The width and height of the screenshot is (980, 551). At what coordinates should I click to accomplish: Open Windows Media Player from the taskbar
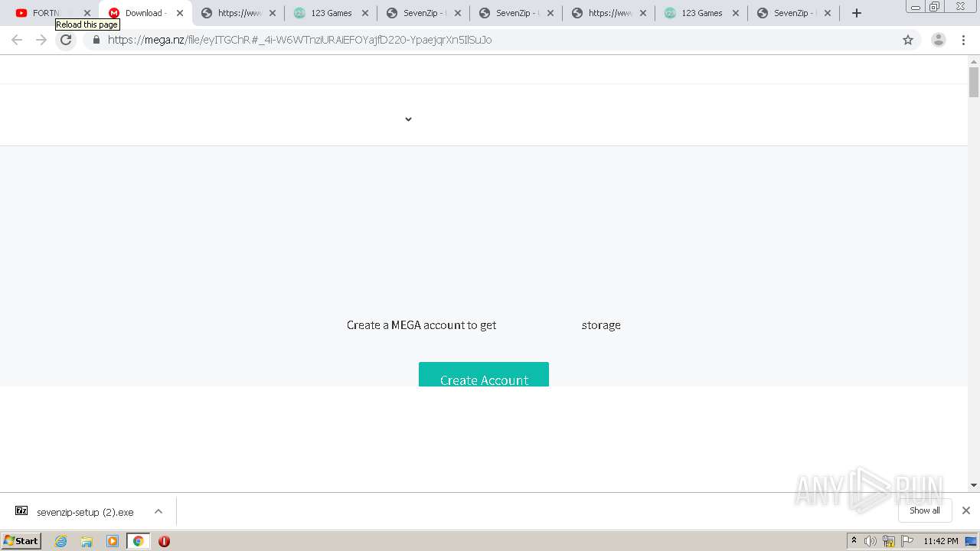(113, 541)
